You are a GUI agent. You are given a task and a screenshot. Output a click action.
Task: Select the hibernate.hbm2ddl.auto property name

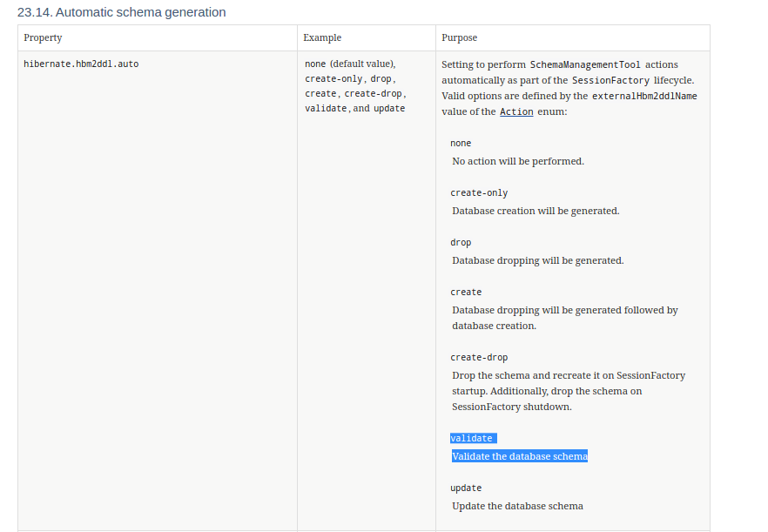click(81, 64)
